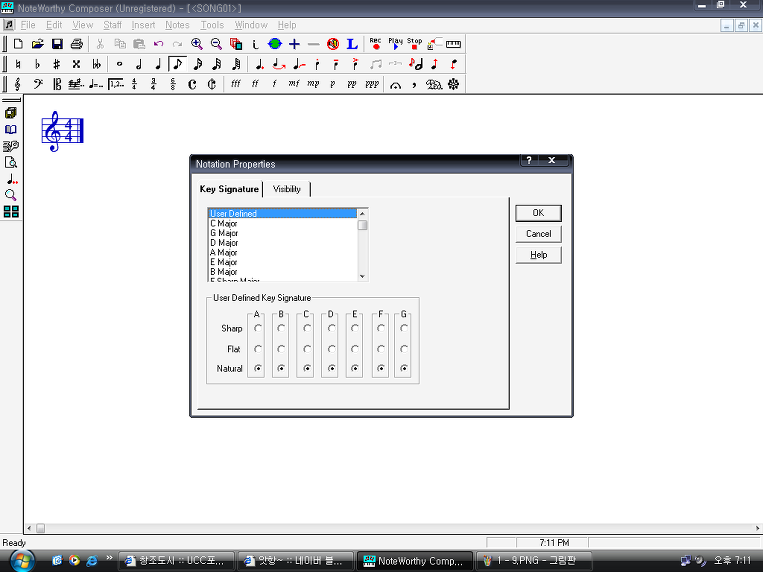763x572 pixels.
Task: Set note D to Natural
Action: point(331,369)
